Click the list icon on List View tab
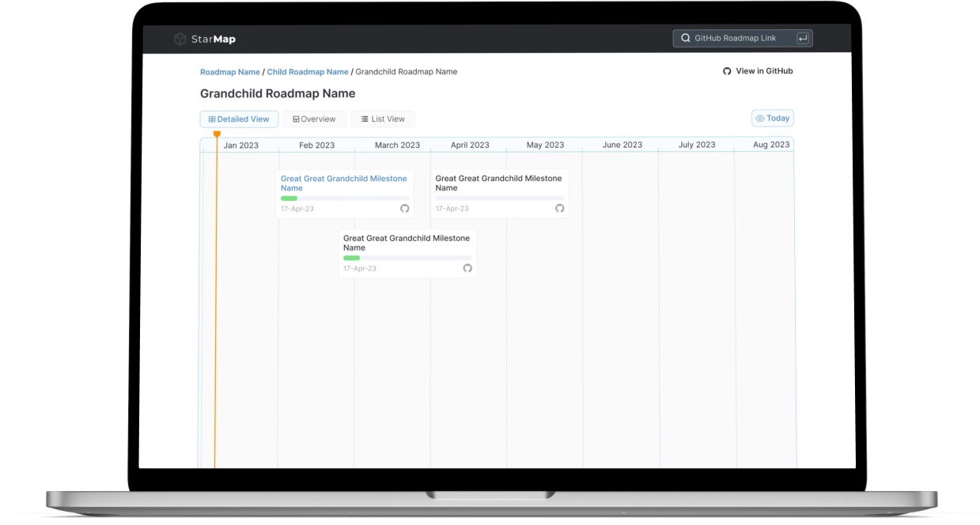This screenshot has height=525, width=980. click(365, 119)
